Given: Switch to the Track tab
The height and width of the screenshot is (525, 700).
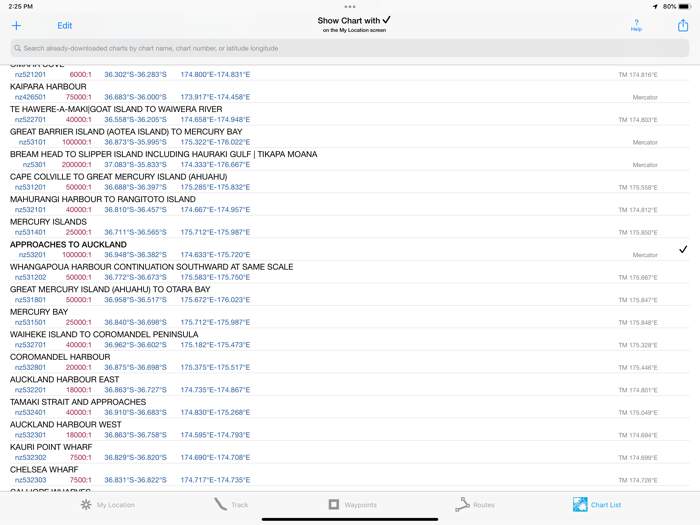Looking at the screenshot, I should coord(231,505).
